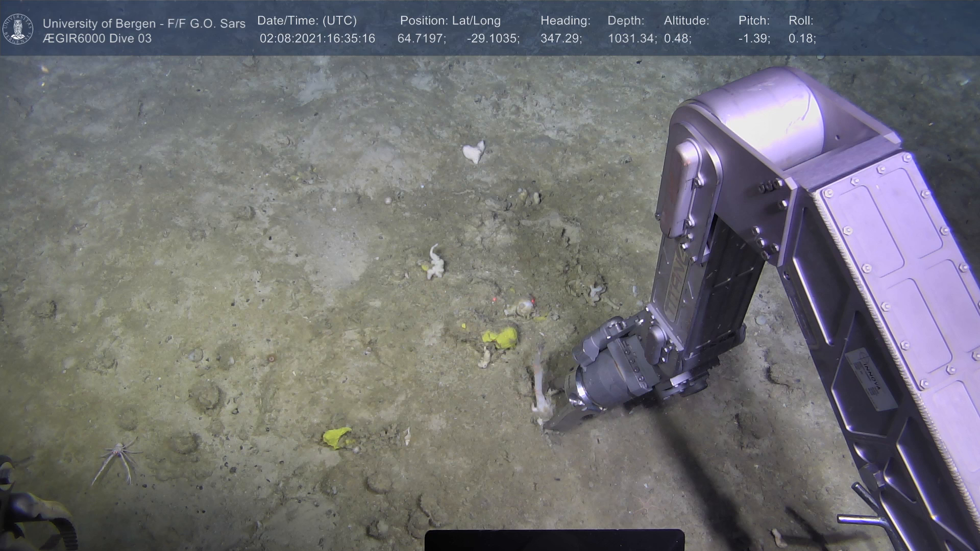Click the University of Bergen vessel text

[x=144, y=23]
